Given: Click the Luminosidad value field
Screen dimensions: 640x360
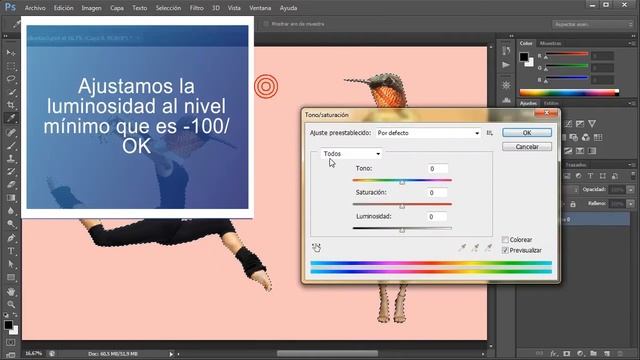Looking at the screenshot, I should pos(437,217).
